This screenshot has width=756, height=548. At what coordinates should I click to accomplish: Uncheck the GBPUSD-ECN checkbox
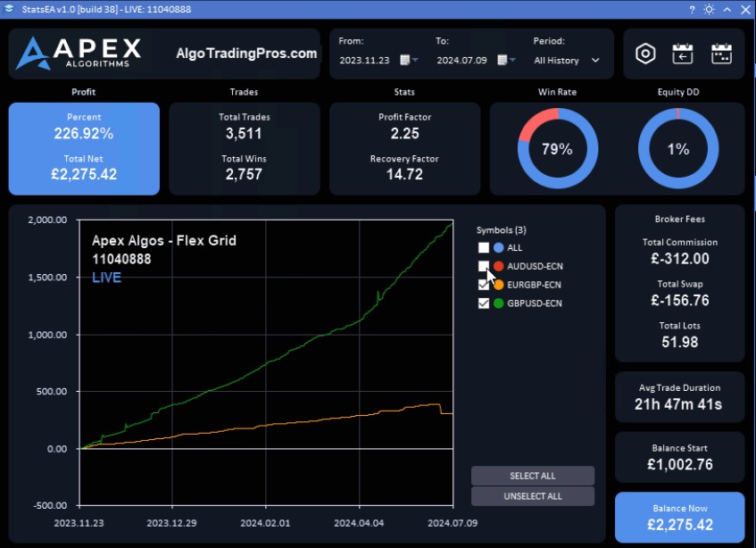(x=484, y=303)
